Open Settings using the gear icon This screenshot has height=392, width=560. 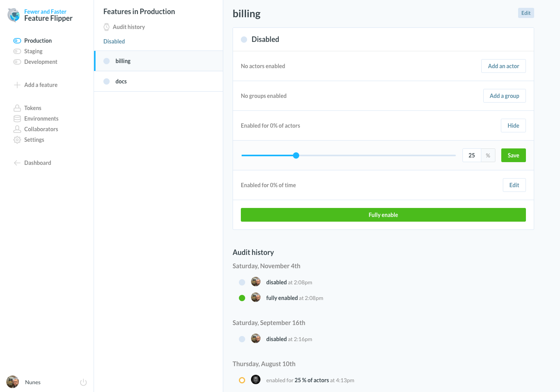(17, 139)
